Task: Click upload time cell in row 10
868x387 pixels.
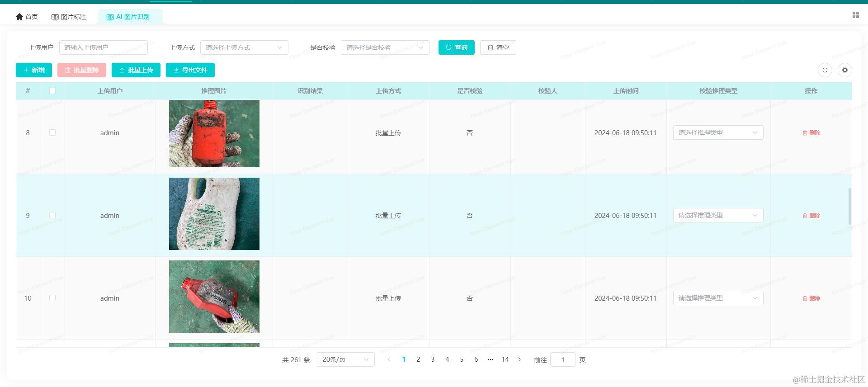Action: tap(625, 298)
